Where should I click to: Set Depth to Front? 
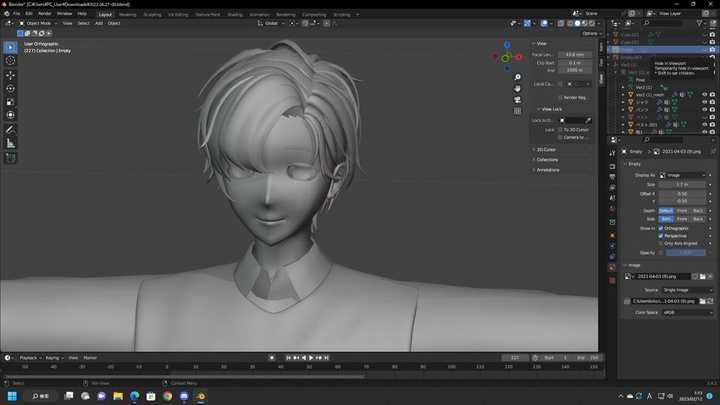tap(682, 210)
